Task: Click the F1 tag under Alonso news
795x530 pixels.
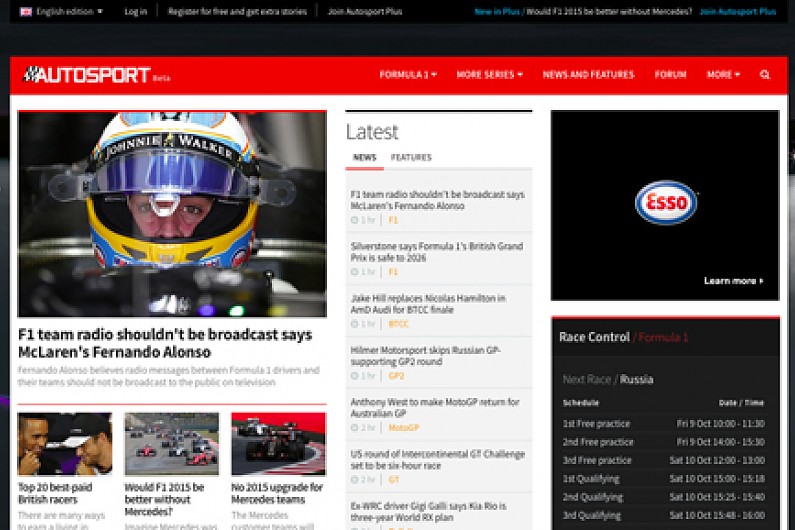Action: pos(393,220)
